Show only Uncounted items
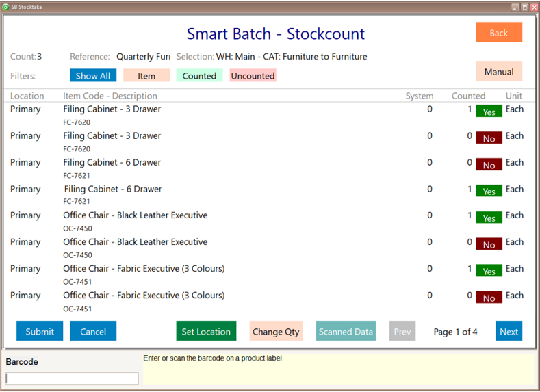Image resolution: width=540 pixels, height=392 pixels. [253, 76]
